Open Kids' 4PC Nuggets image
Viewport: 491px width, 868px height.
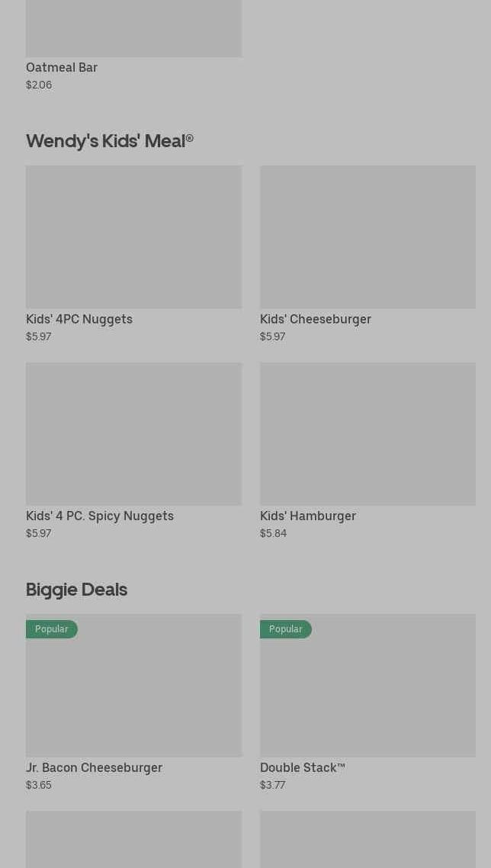(x=134, y=237)
